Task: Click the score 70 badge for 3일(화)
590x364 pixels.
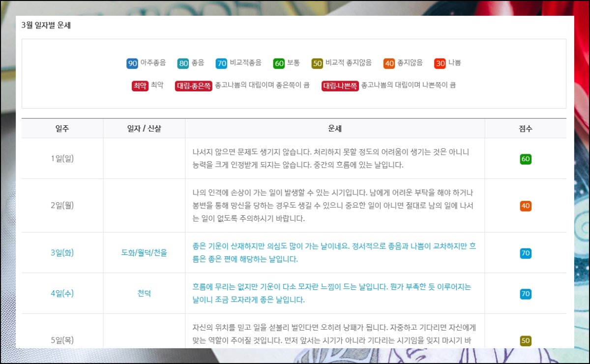Action: (526, 253)
